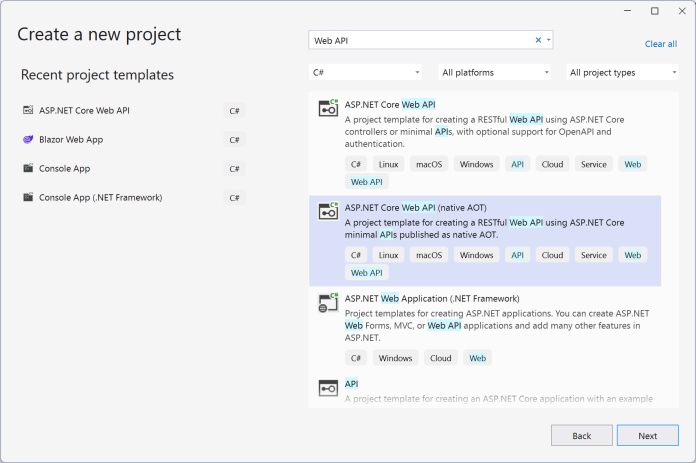Click the Next button
Image resolution: width=696 pixels, height=463 pixels.
[x=648, y=435]
